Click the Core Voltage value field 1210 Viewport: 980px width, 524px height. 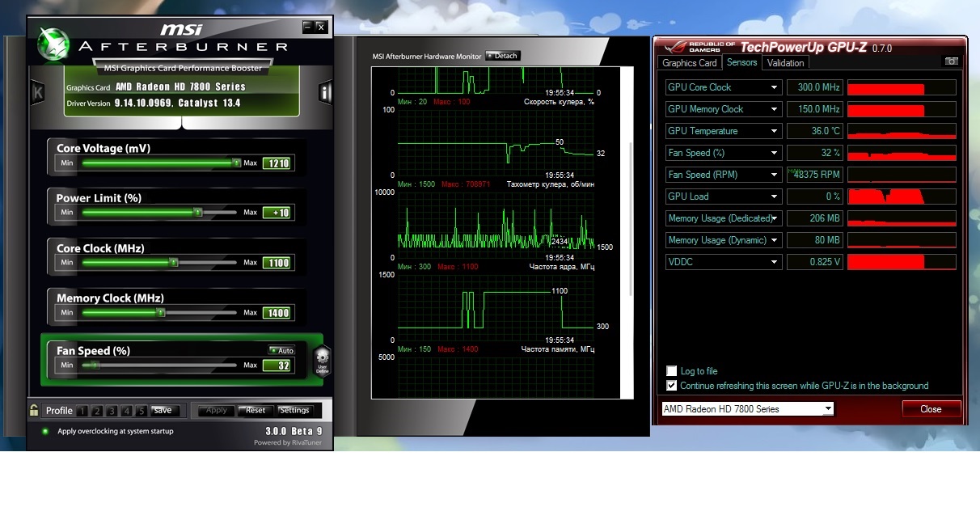277,163
